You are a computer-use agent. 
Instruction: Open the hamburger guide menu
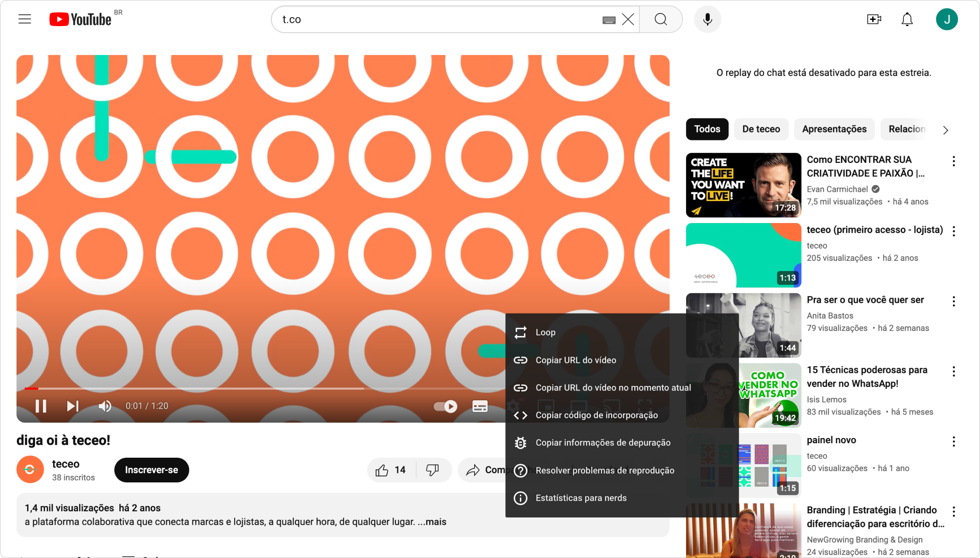pyautogui.click(x=25, y=19)
